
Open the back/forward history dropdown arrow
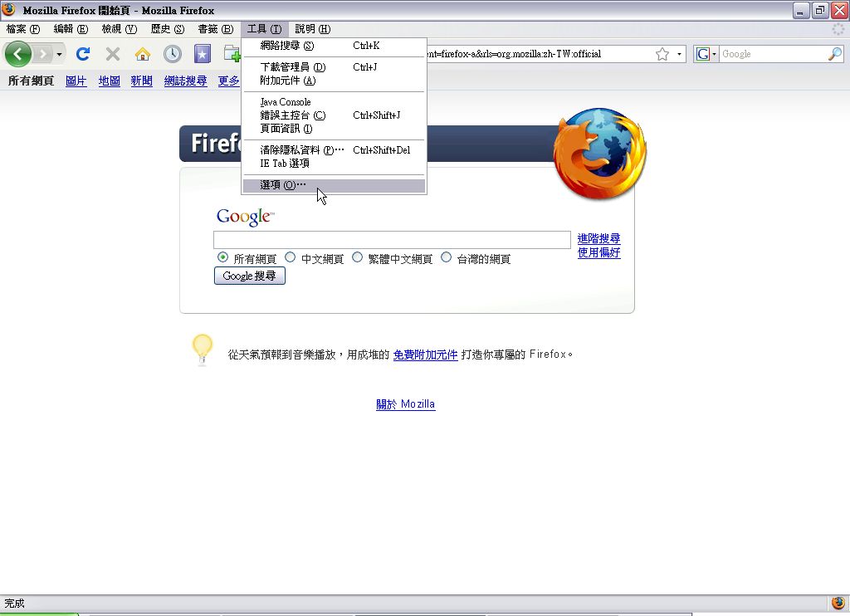pos(59,54)
